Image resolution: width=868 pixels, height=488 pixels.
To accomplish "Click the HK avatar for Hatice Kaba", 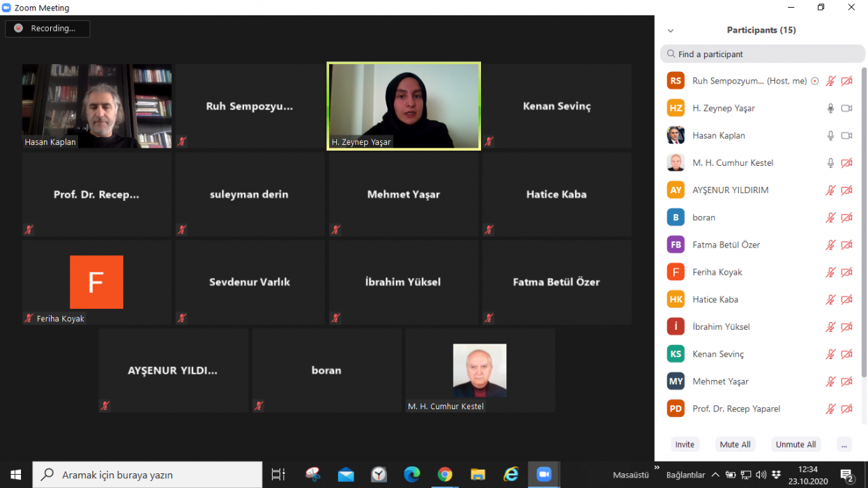I will click(x=676, y=299).
